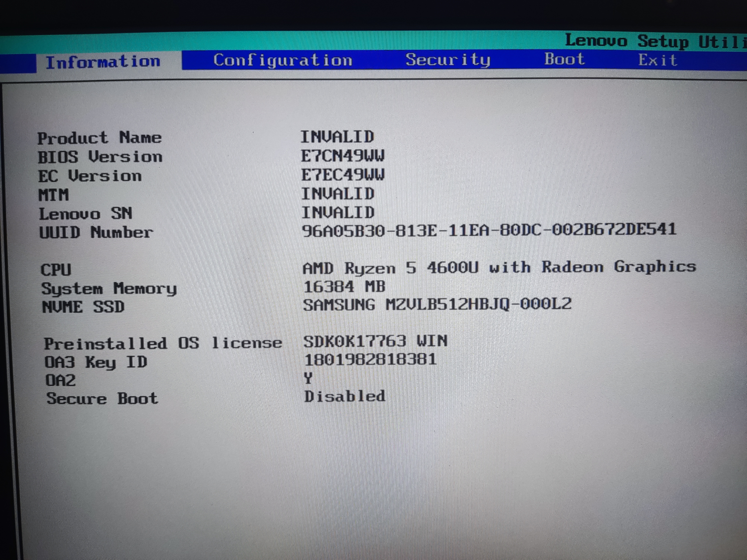
Task: Click the EC Version value E7EC49WW
Action: pos(342,175)
